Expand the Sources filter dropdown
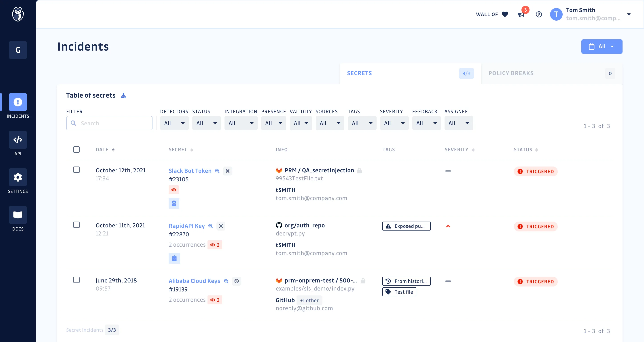Screen dimensions: 644x342 (330, 123)
